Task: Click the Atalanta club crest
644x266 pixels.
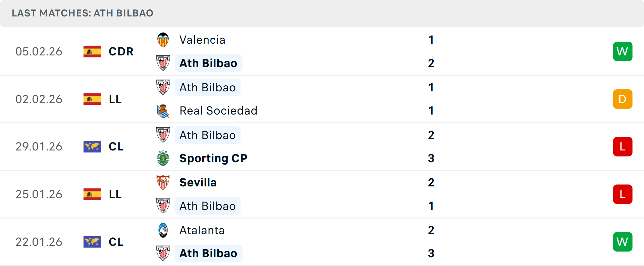Action: pyautogui.click(x=163, y=230)
